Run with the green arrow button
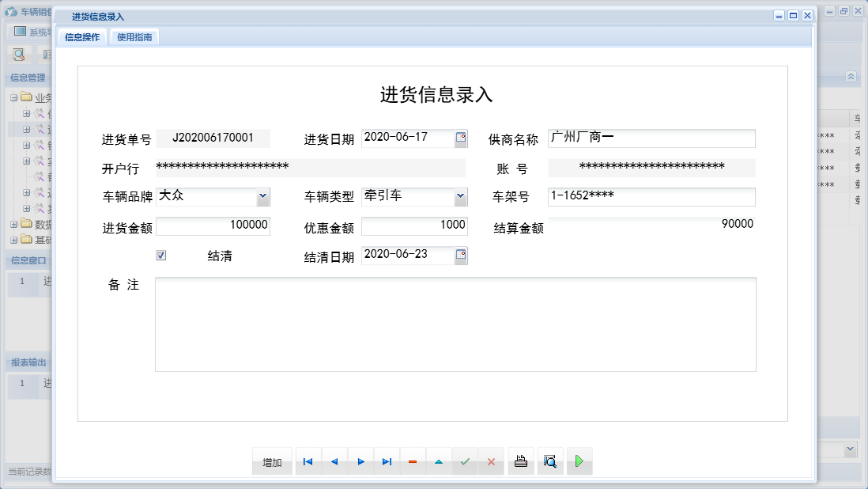This screenshot has width=868, height=489. [x=579, y=461]
